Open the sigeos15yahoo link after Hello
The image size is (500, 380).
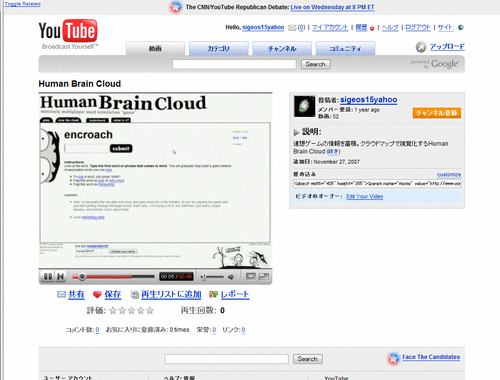pyautogui.click(x=263, y=27)
